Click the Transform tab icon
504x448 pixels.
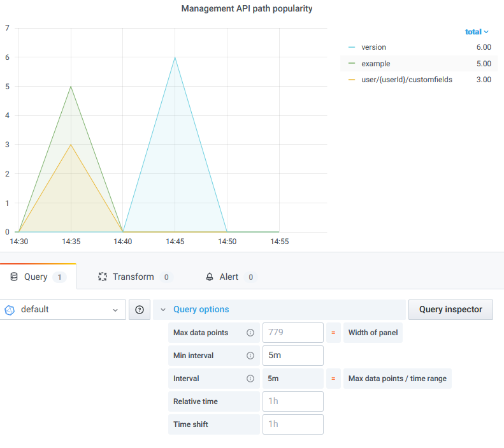point(102,277)
